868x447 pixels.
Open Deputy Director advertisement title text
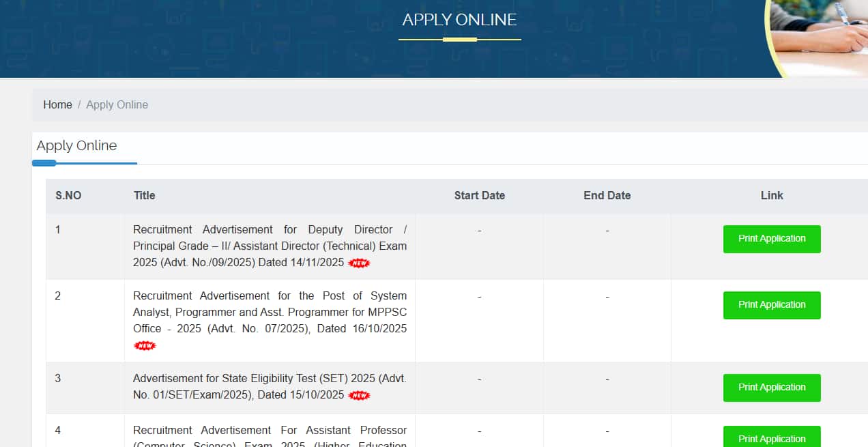coord(270,246)
